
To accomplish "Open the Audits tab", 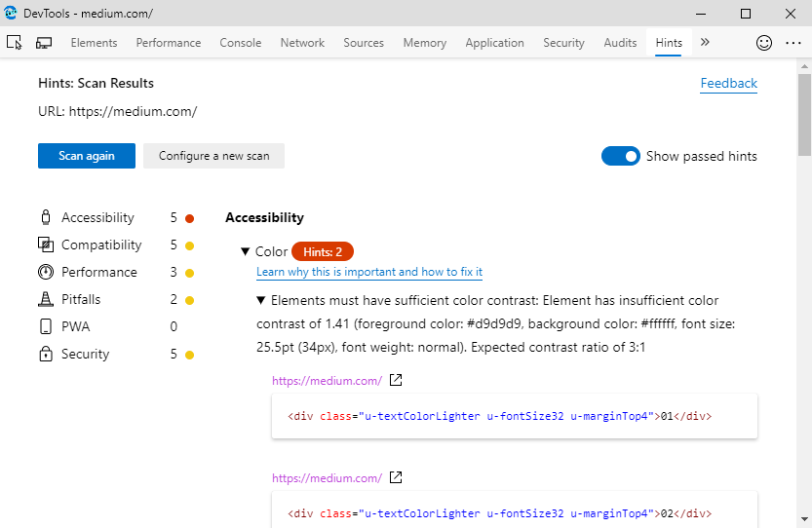I will [620, 43].
